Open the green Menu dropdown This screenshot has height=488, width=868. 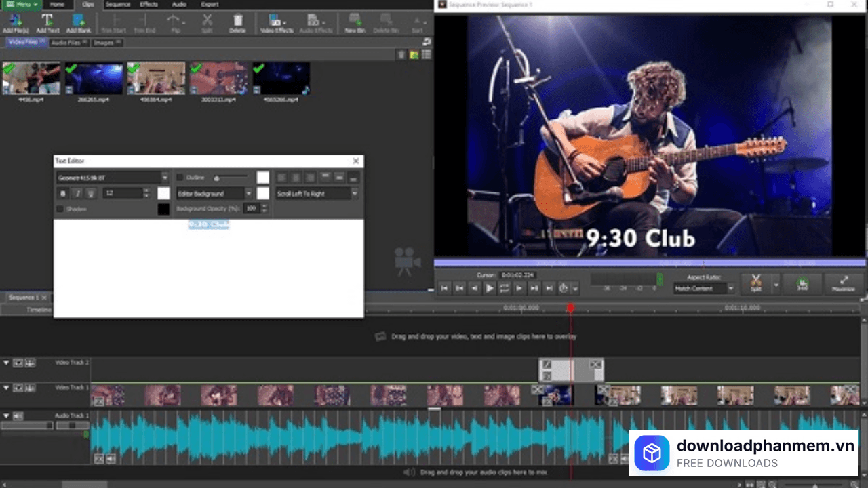tap(22, 4)
